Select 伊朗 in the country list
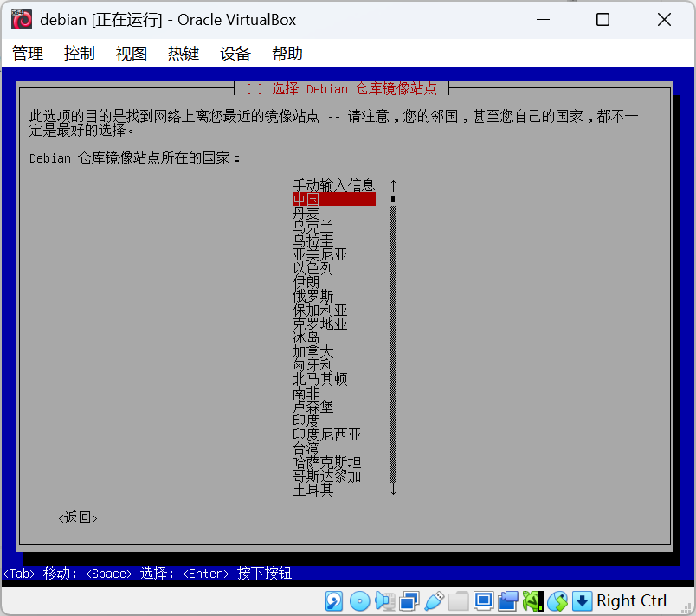This screenshot has height=616, width=696. 306,282
